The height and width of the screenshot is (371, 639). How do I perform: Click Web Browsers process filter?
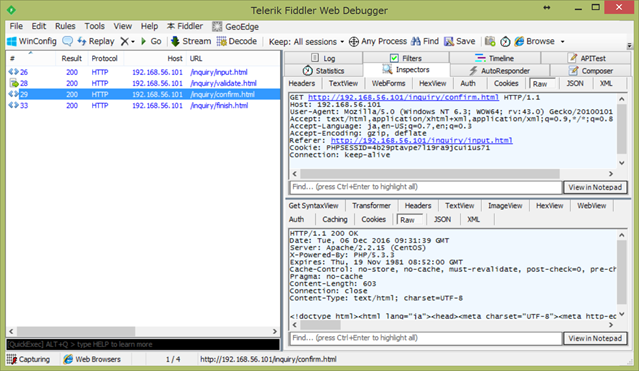pyautogui.click(x=92, y=359)
